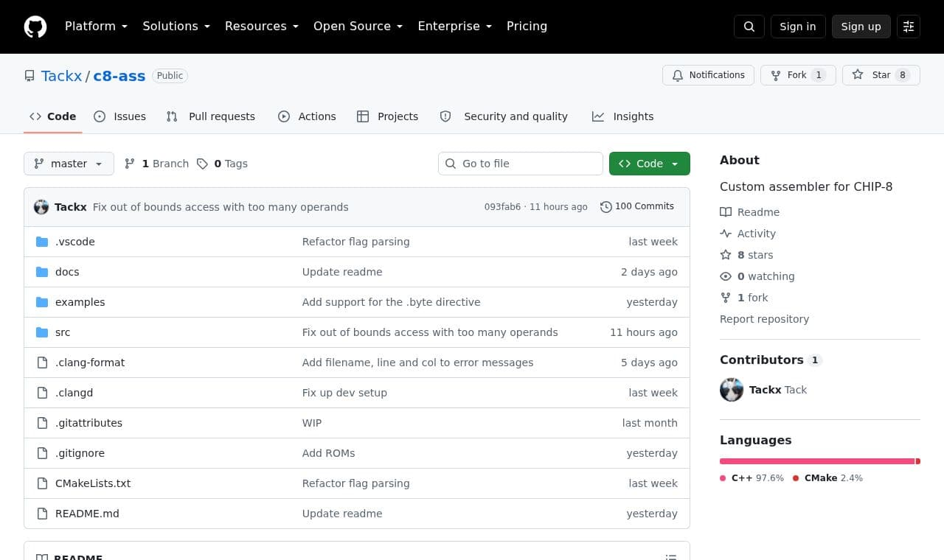Image resolution: width=944 pixels, height=560 pixels.
Task: Click the GitHub logo icon
Action: [35, 27]
